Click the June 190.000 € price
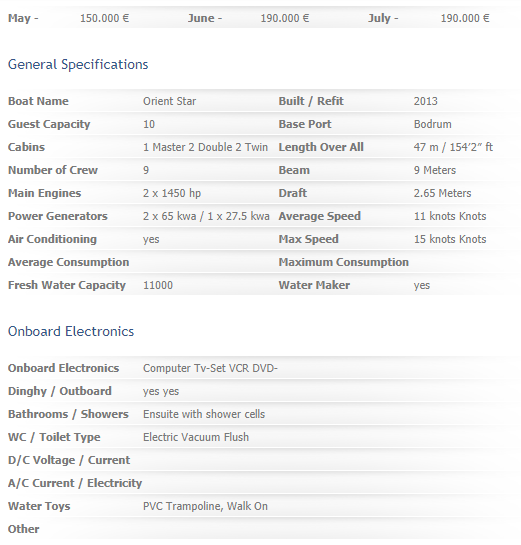521x545 pixels. (x=285, y=18)
